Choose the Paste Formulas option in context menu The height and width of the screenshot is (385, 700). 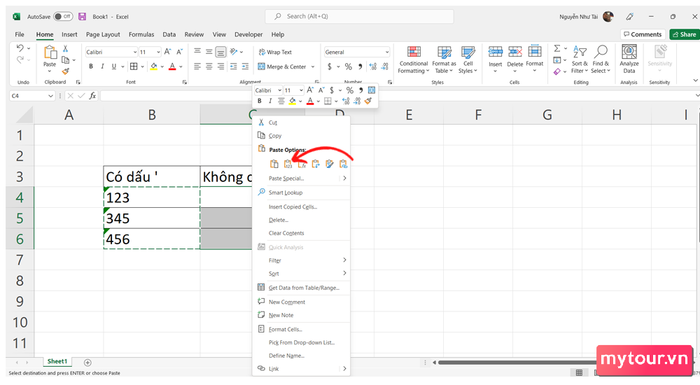coord(302,164)
